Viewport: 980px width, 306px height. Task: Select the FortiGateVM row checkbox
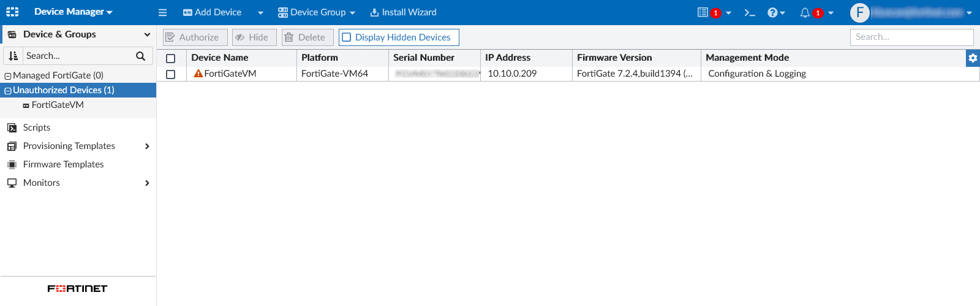pos(171,74)
